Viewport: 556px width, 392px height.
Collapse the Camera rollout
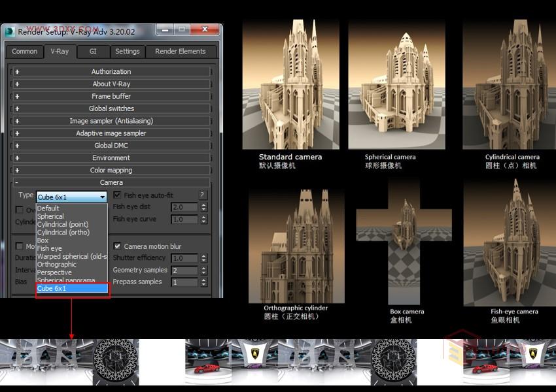pyautogui.click(x=111, y=182)
